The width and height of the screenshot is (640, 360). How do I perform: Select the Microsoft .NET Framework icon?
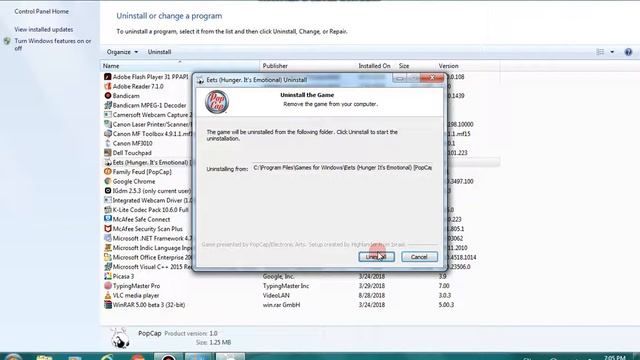pyautogui.click(x=108, y=238)
